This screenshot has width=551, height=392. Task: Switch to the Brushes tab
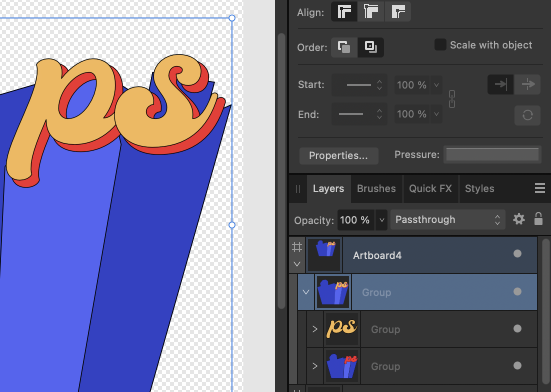tap(376, 188)
